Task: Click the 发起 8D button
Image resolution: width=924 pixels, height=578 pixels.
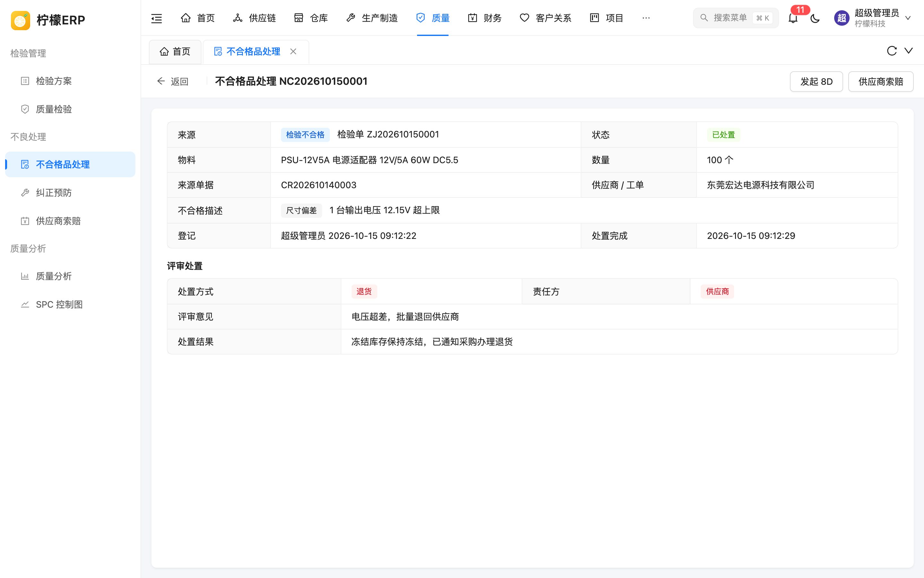Action: click(816, 82)
